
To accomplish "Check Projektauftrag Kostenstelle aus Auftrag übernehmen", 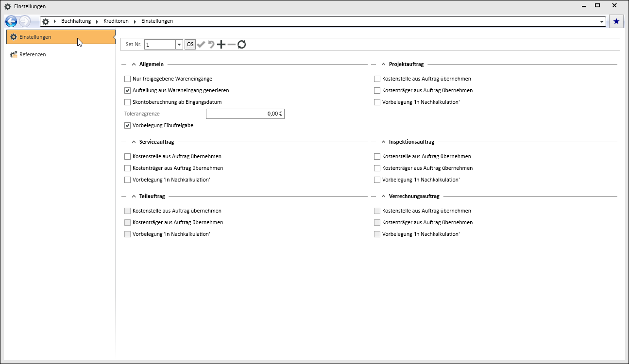I will click(377, 79).
